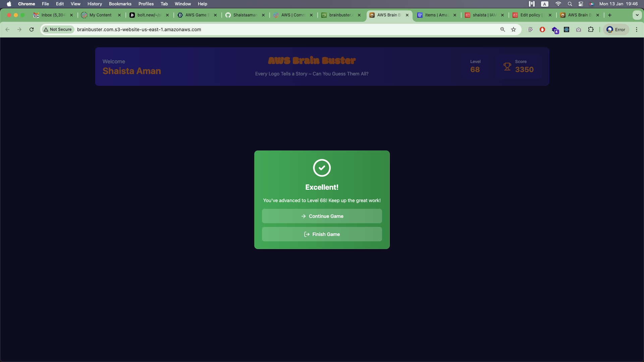
Task: Reload the page with the refresh icon
Action: [x=32, y=29]
